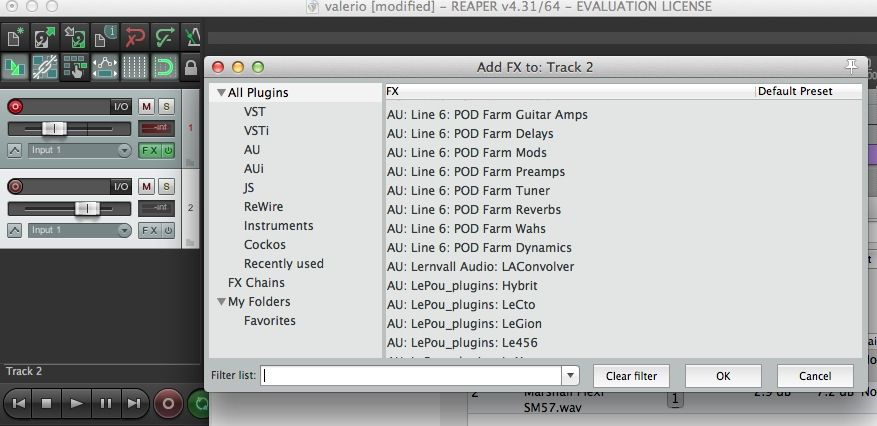The height and width of the screenshot is (426, 877).
Task: Go to project end transport button
Action: pos(134,403)
